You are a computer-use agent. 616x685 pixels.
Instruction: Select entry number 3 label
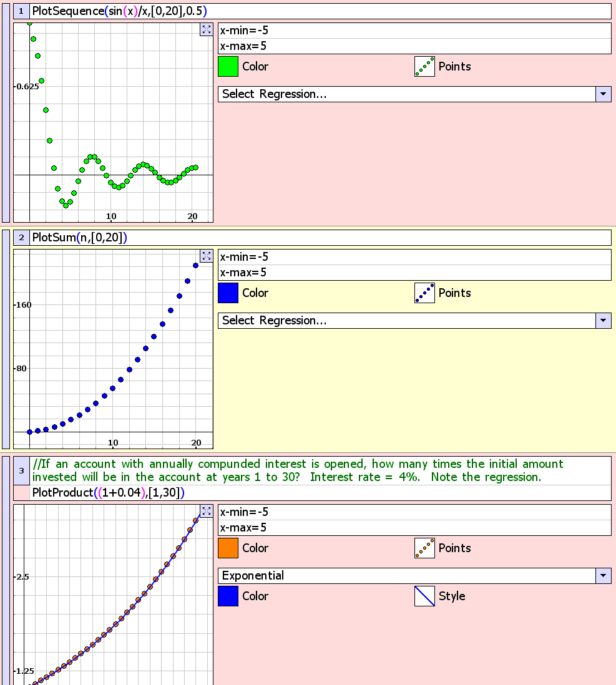(x=21, y=470)
